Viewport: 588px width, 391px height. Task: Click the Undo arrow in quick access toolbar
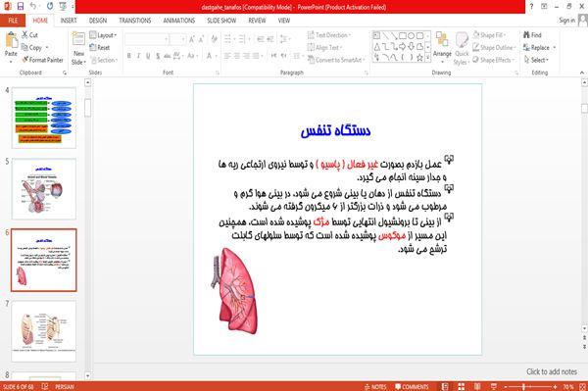(33, 6)
